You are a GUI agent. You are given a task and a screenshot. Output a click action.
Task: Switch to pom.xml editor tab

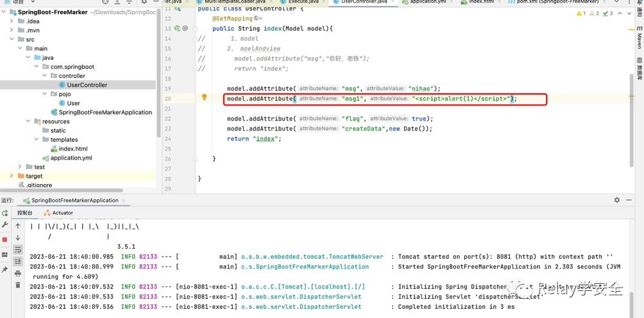tap(555, 2)
